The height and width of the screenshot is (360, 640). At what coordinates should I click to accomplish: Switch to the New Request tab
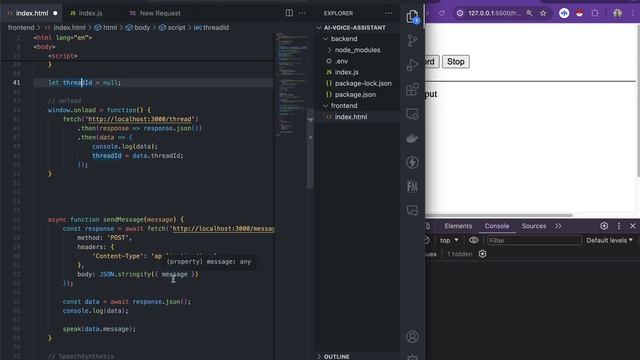160,13
